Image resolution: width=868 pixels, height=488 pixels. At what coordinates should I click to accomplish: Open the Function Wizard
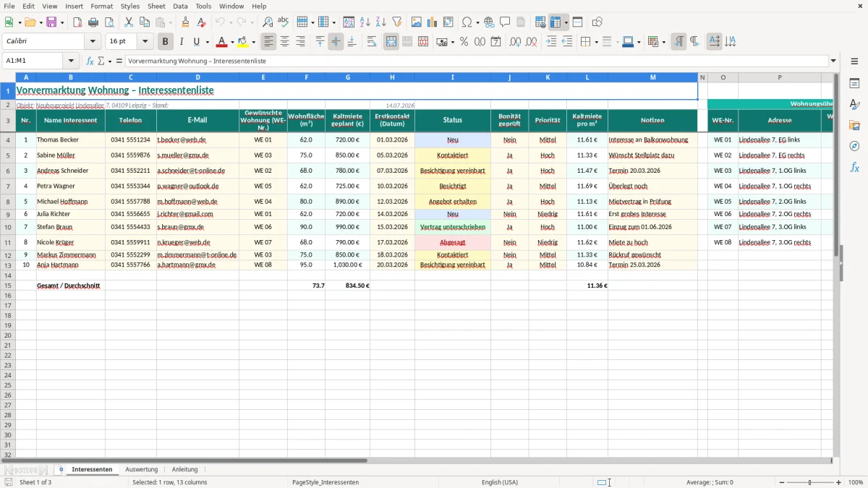click(x=90, y=61)
